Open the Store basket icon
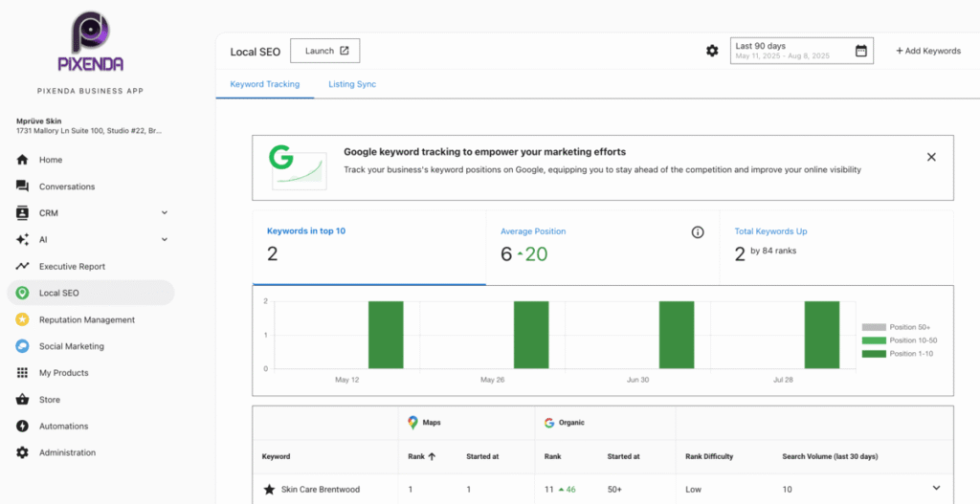 (22, 400)
